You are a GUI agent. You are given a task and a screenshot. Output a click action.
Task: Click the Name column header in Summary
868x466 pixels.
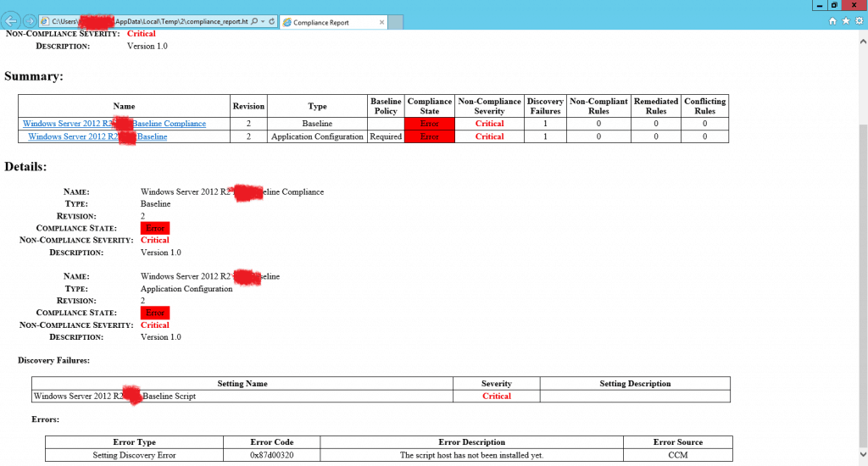pyautogui.click(x=124, y=106)
